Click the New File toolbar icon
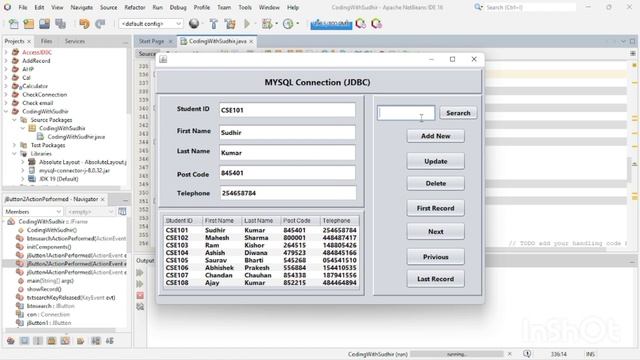Image resolution: width=640 pixels, height=360 pixels. pyautogui.click(x=13, y=24)
